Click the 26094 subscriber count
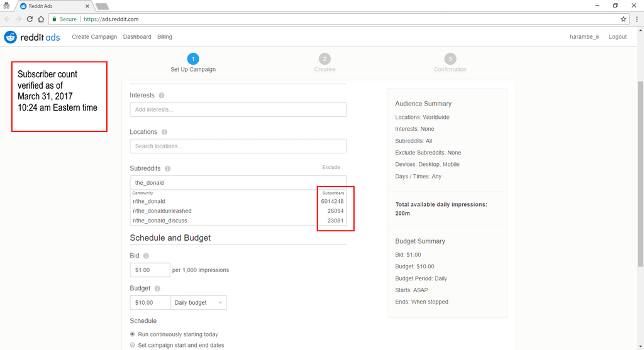This screenshot has height=350, width=644. tap(336, 211)
